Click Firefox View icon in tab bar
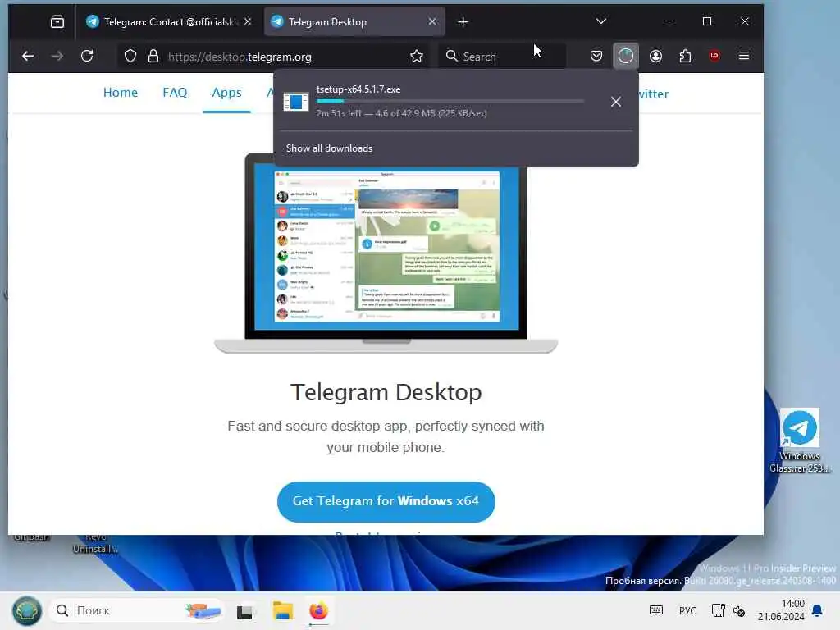 pyautogui.click(x=57, y=21)
